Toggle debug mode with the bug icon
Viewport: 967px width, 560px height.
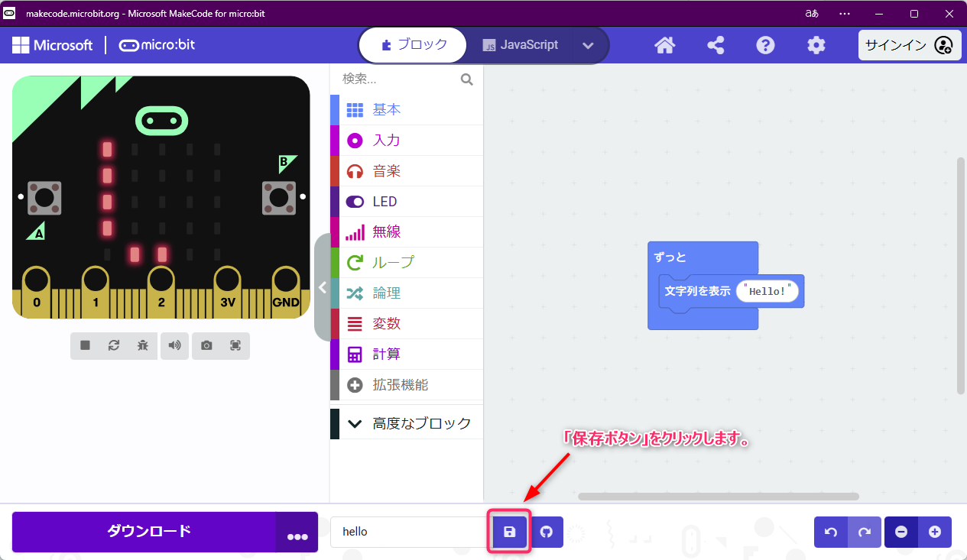pyautogui.click(x=143, y=345)
